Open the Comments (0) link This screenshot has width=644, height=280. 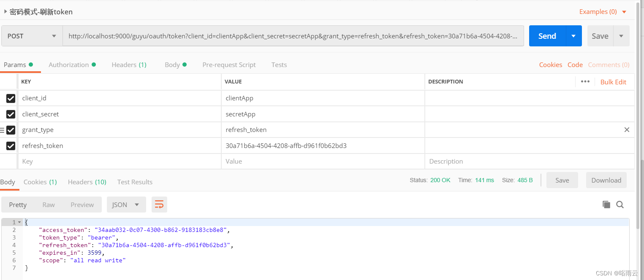(609, 65)
